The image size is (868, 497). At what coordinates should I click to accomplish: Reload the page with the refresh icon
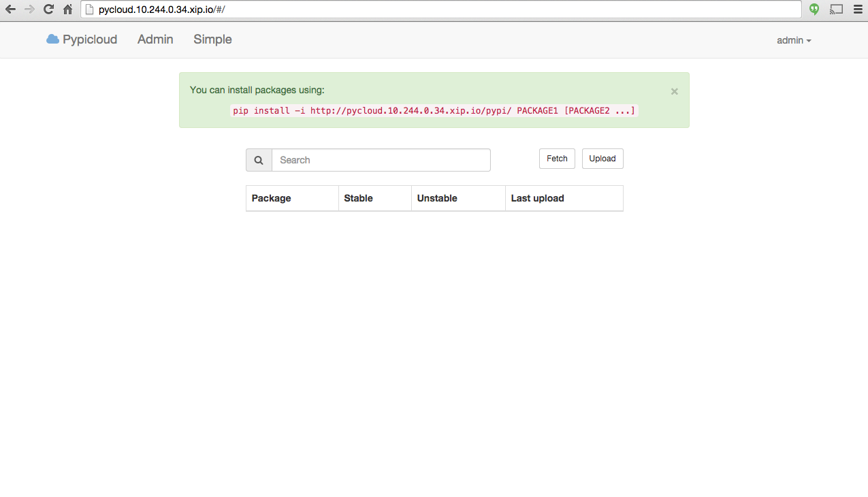48,10
